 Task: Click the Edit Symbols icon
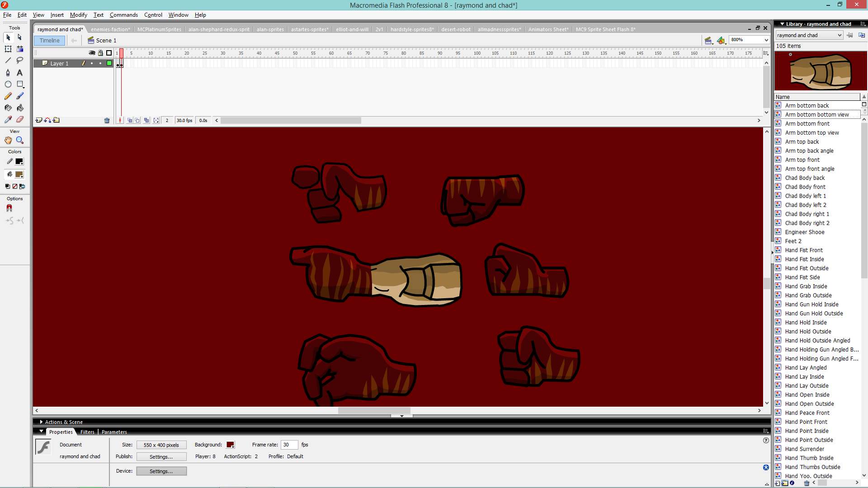[721, 40]
